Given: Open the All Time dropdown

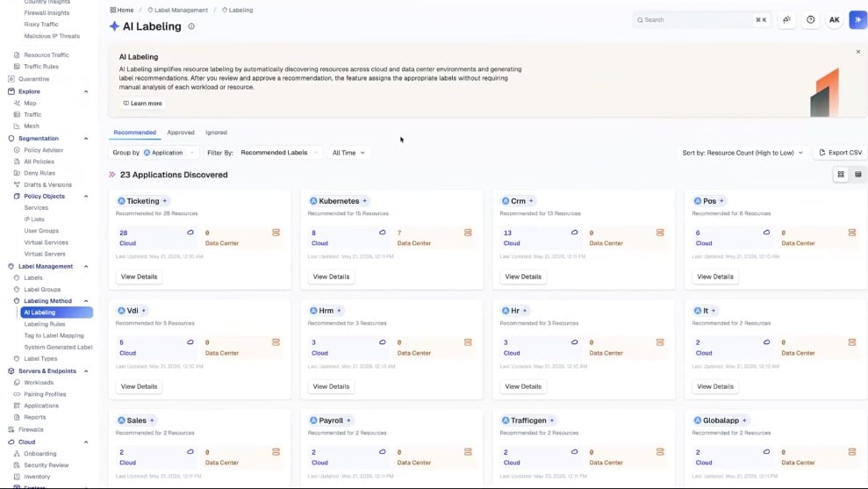Looking at the screenshot, I should click(x=348, y=153).
